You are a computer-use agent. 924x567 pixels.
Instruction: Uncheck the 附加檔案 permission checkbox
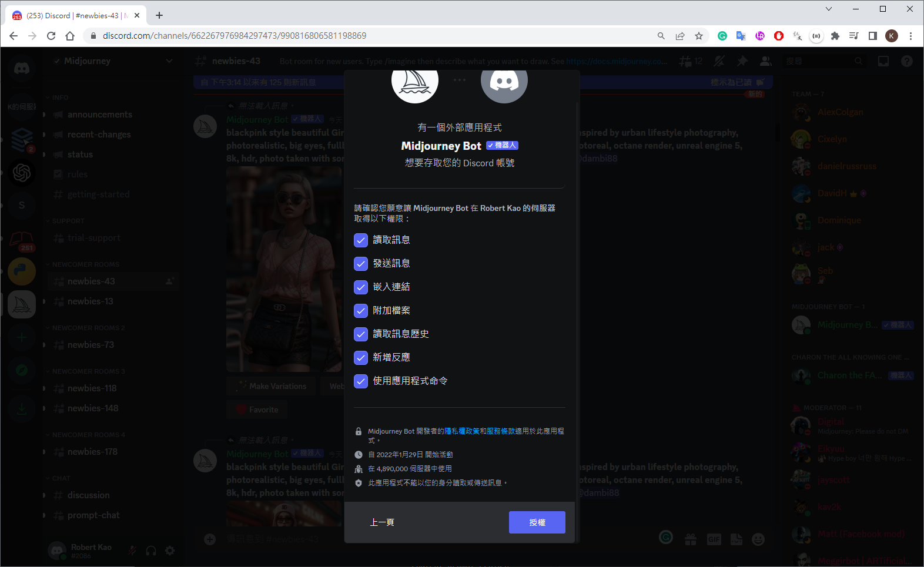pyautogui.click(x=361, y=311)
